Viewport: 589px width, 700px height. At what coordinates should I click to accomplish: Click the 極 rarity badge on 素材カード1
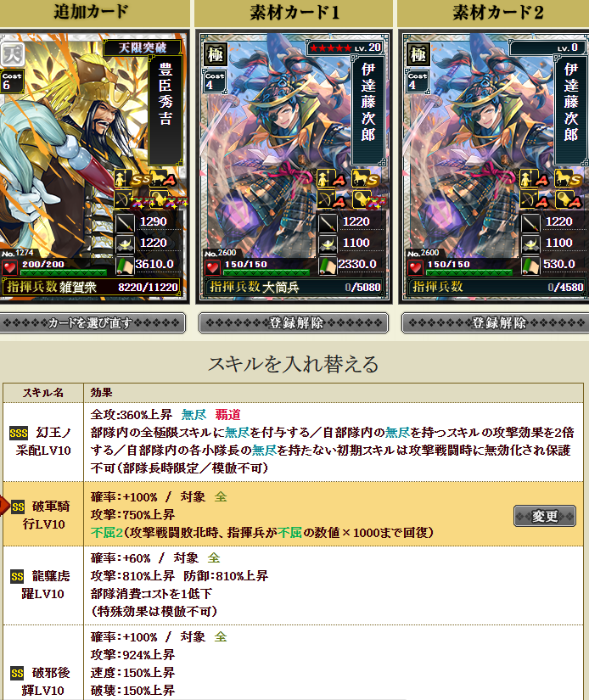[x=216, y=54]
